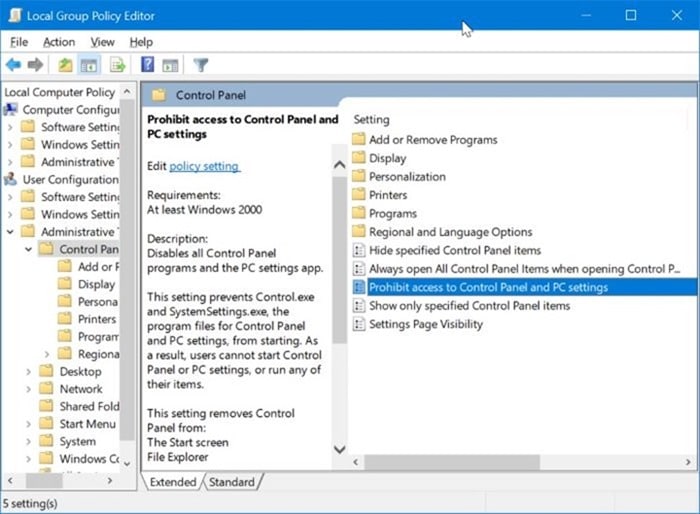Click the Forward arrow toolbar icon
This screenshot has width=700, height=514.
point(35,65)
